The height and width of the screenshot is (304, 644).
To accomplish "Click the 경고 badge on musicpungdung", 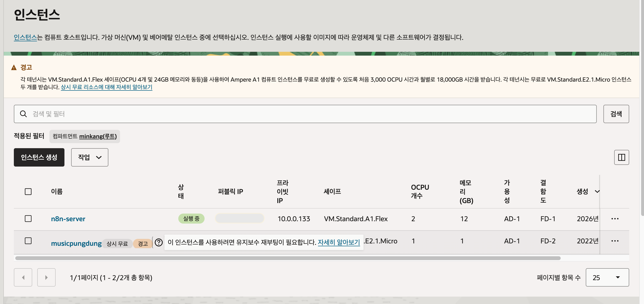I will point(143,243).
